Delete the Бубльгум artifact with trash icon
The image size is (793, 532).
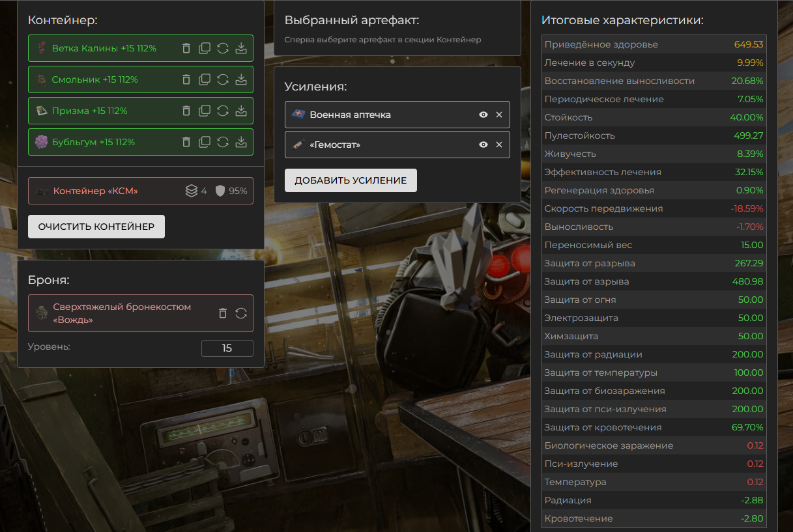pyautogui.click(x=186, y=142)
